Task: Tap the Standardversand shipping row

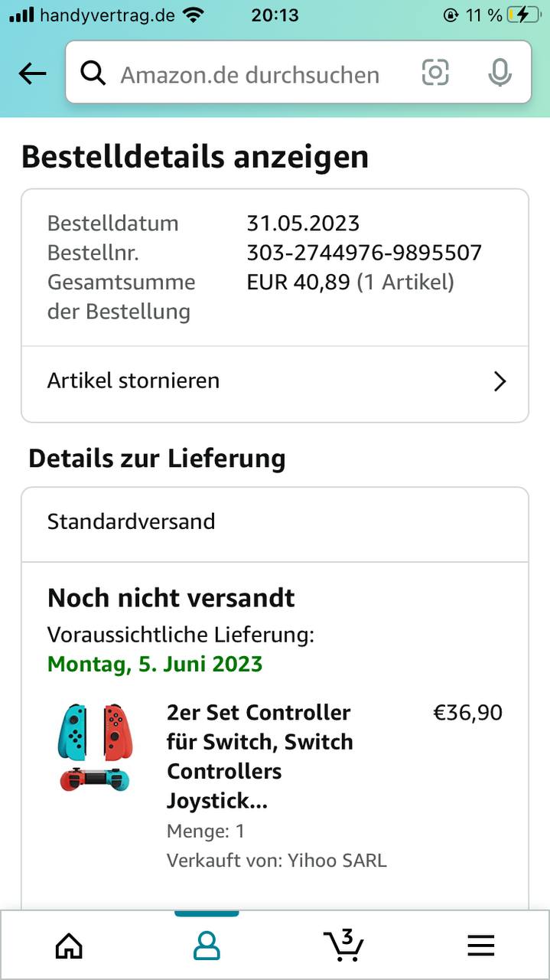Action: (x=132, y=521)
